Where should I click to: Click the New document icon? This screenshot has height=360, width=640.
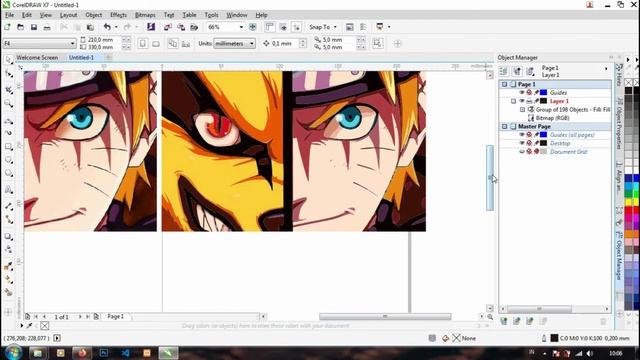[7, 27]
